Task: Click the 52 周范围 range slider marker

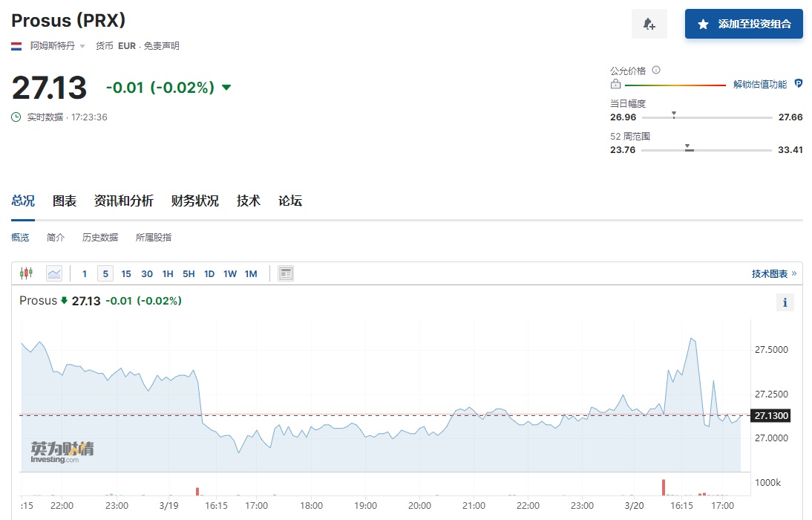Action: coord(688,148)
